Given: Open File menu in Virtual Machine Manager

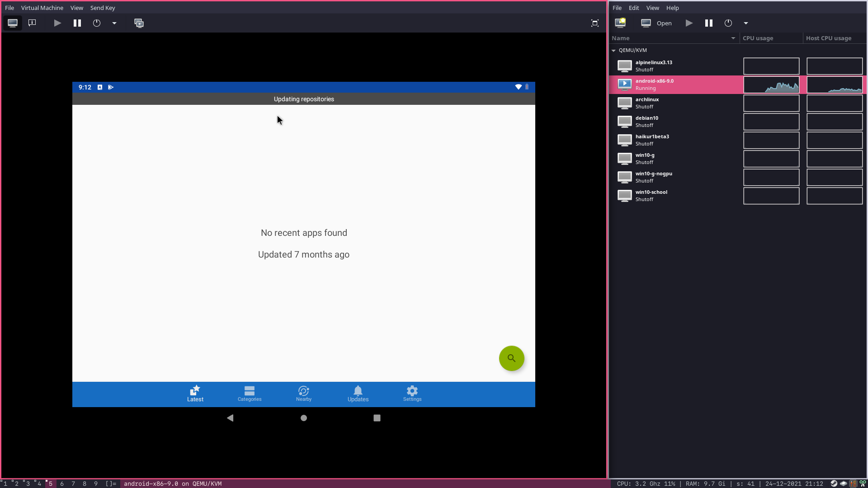Looking at the screenshot, I should 617,8.
